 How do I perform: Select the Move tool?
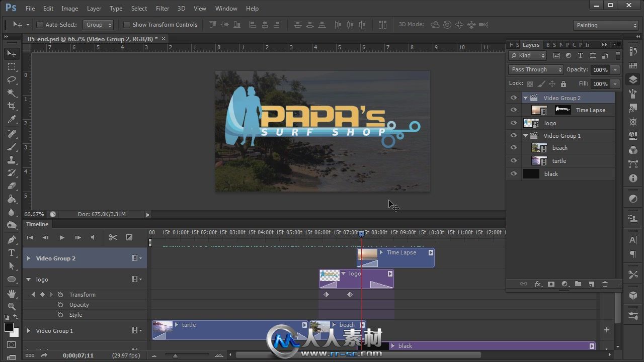point(12,53)
